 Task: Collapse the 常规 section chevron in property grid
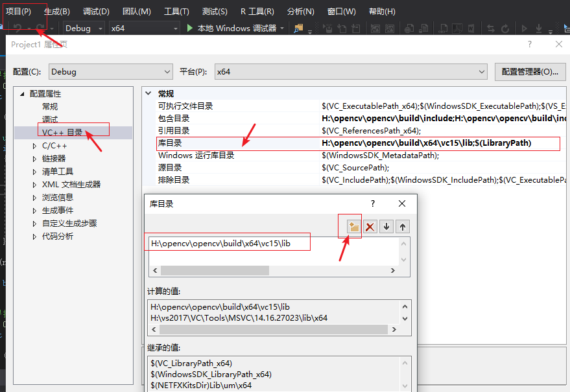coord(148,93)
